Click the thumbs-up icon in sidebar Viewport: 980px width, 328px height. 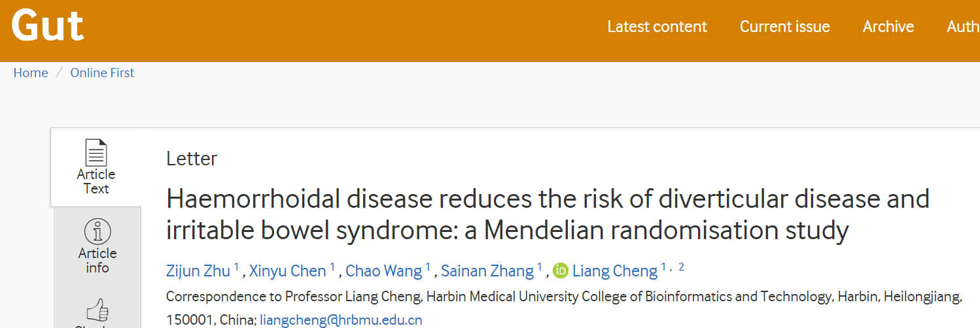point(97,310)
